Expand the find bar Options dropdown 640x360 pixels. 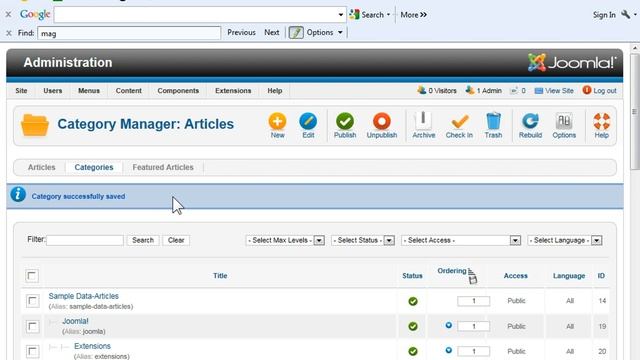pos(340,33)
